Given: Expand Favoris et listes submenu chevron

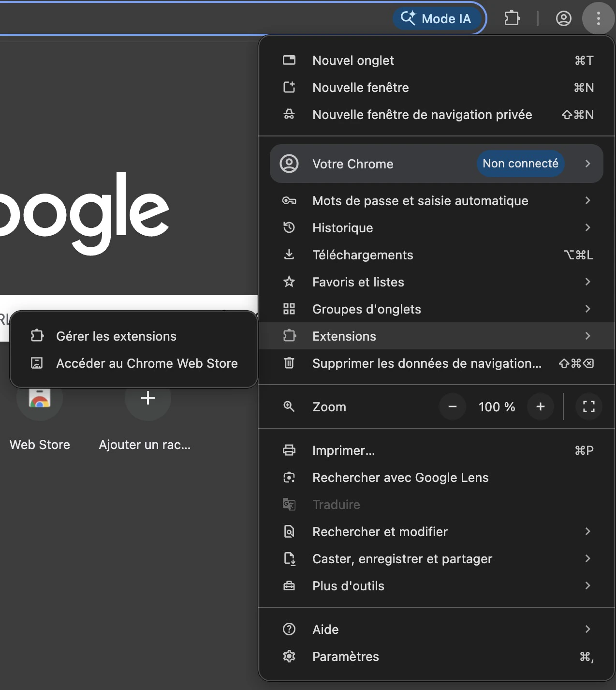Looking at the screenshot, I should pos(587,282).
